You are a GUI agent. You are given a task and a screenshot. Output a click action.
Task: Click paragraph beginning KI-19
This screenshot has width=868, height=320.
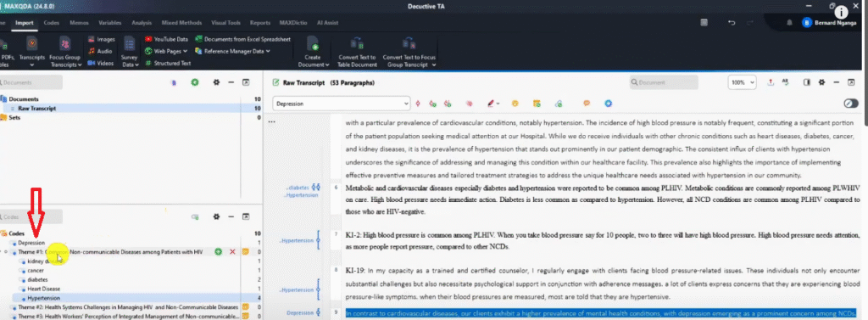(x=603, y=284)
